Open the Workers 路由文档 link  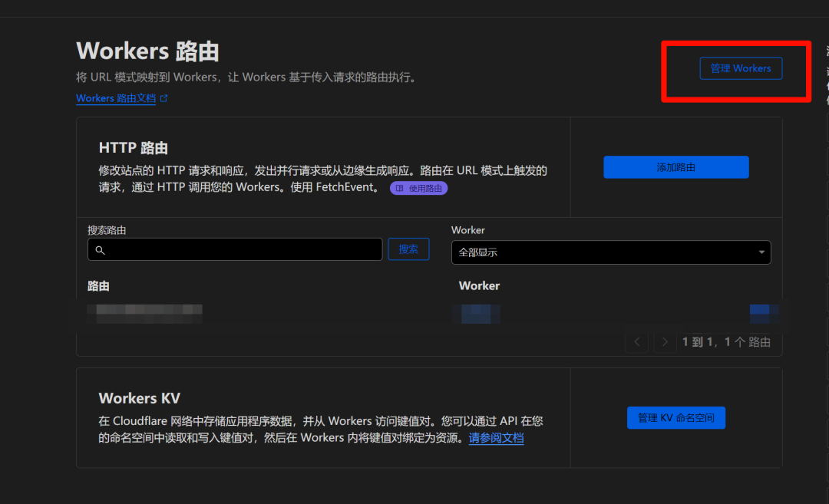[116, 98]
